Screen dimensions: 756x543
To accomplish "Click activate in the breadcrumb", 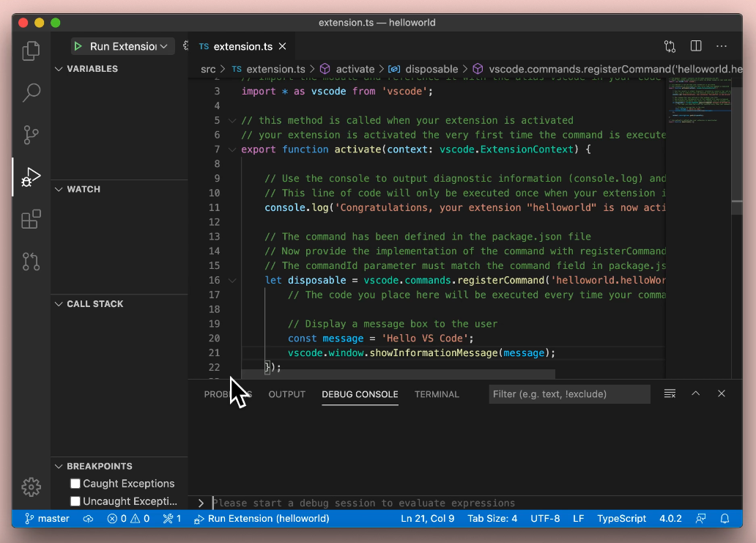I will [348, 69].
